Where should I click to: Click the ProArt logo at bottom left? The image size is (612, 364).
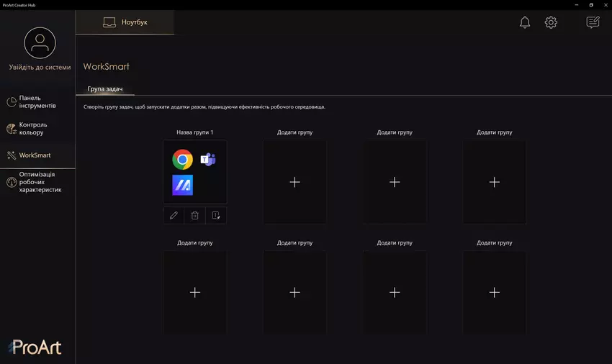[35, 347]
